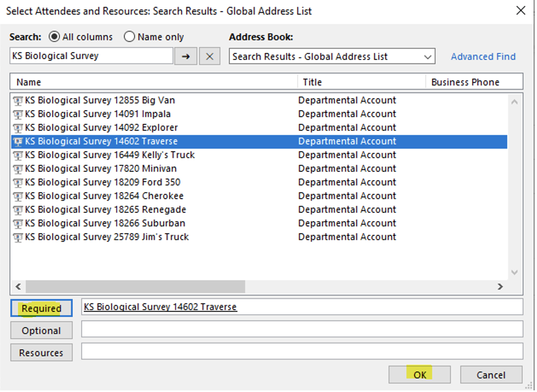This screenshot has height=392, width=537.
Task: Click the icon beside 16449 Kelly's Truck
Action: point(18,155)
